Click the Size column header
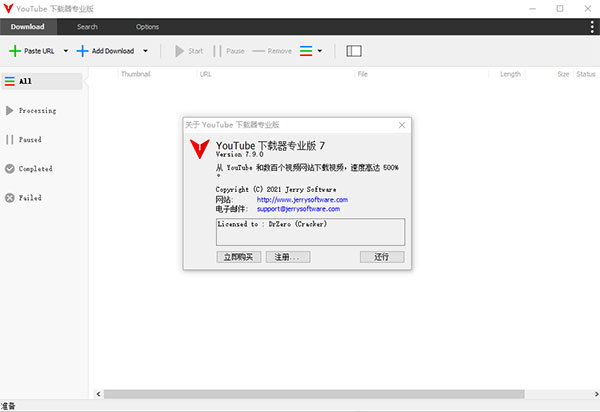This screenshot has width=600, height=412. tap(563, 74)
